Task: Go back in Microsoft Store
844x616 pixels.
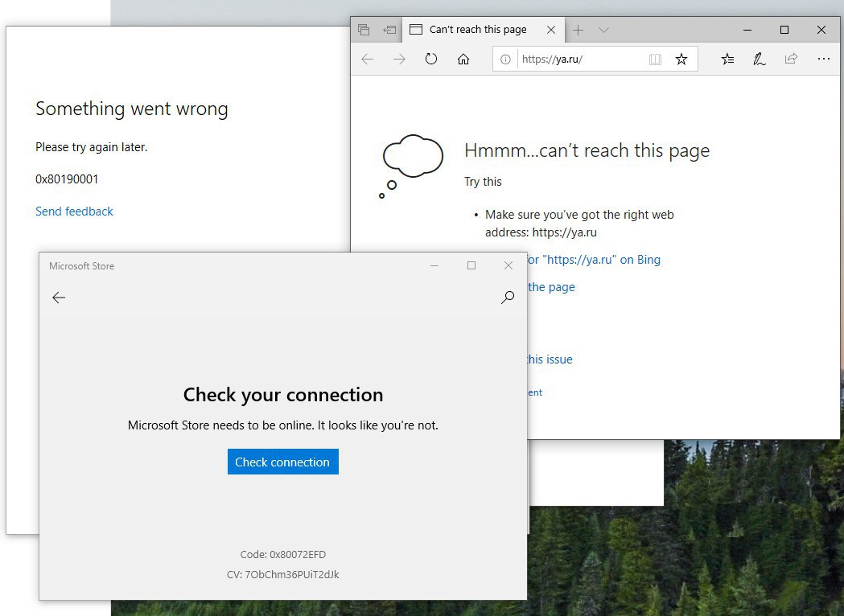Action: pyautogui.click(x=59, y=298)
